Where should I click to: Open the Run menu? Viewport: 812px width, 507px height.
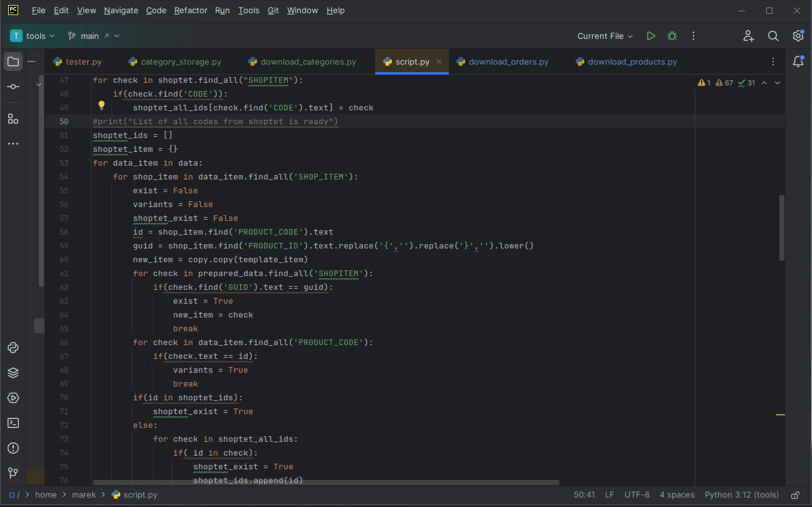pos(222,11)
